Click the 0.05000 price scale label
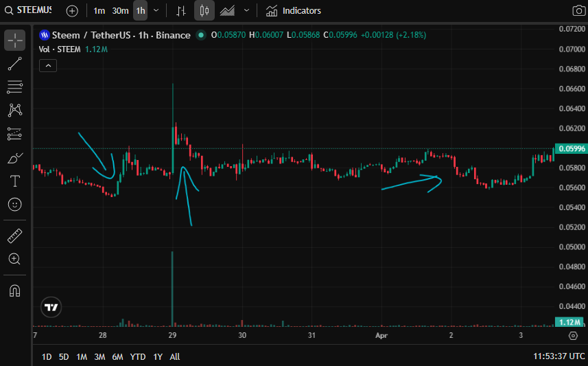 pos(572,247)
